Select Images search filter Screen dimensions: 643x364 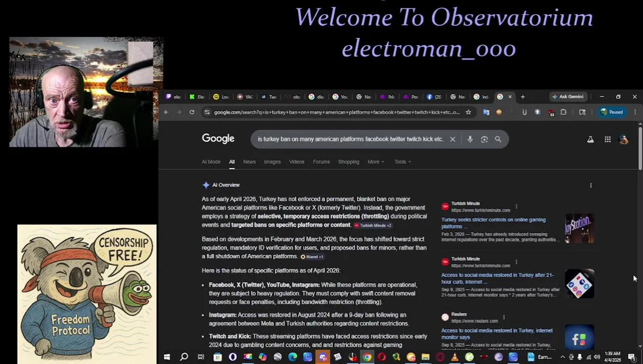tap(272, 162)
